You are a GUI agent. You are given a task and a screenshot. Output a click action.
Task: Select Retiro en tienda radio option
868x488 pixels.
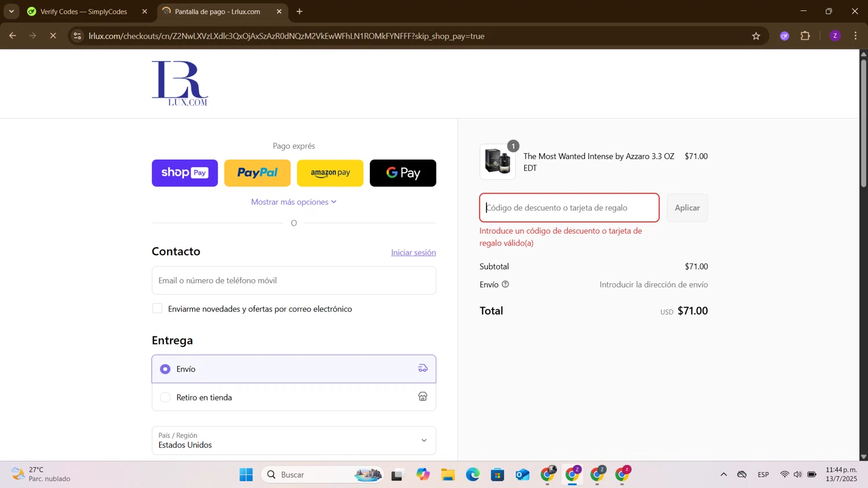165,397
